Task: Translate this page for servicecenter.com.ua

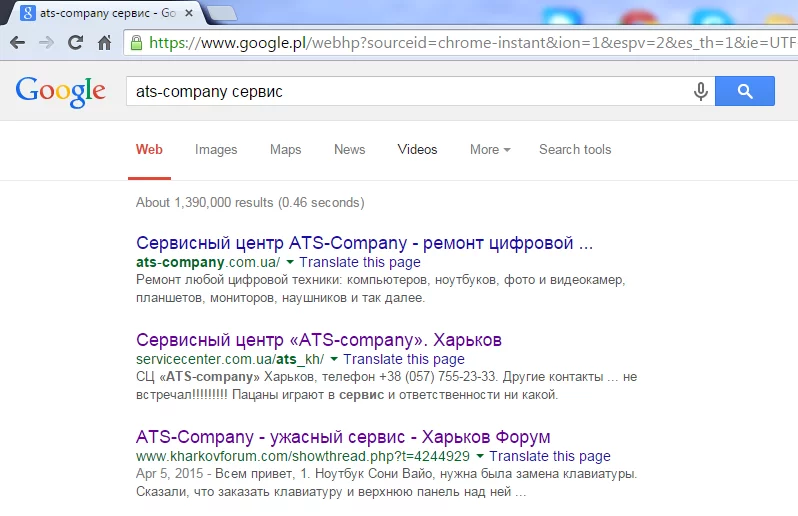Action: [x=404, y=359]
